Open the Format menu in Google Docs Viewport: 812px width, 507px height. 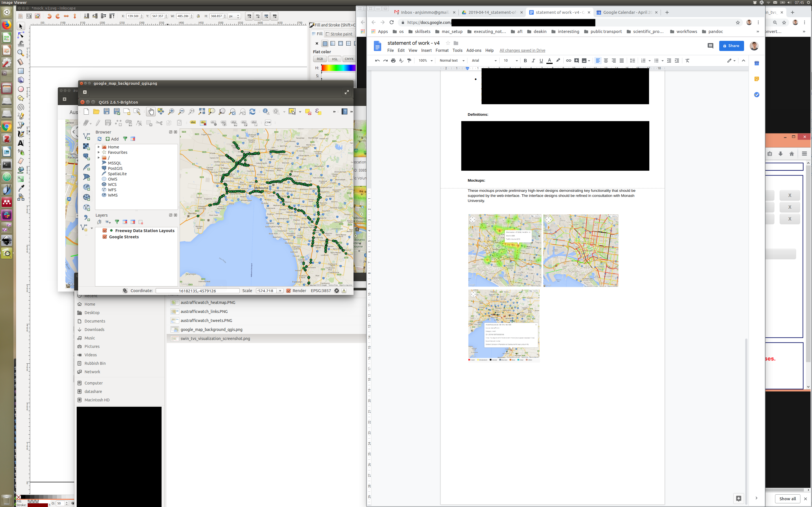[x=442, y=50]
